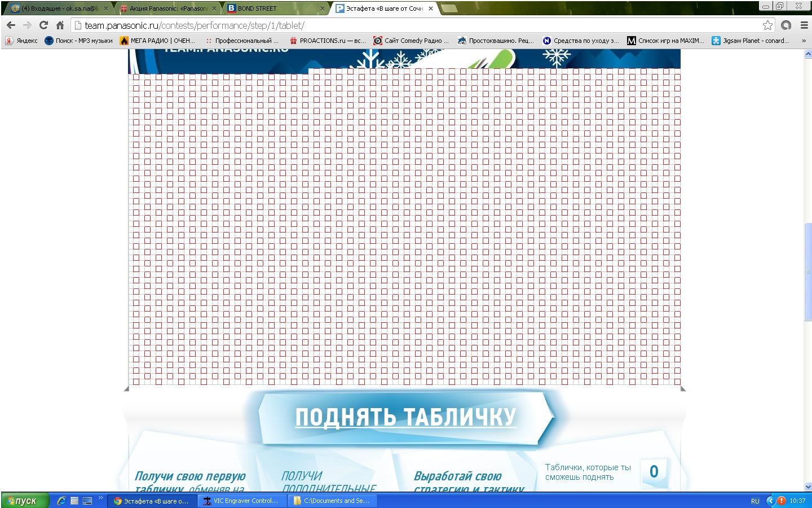The height and width of the screenshot is (508, 812).
Task: Reload the current page
Action: [x=43, y=25]
